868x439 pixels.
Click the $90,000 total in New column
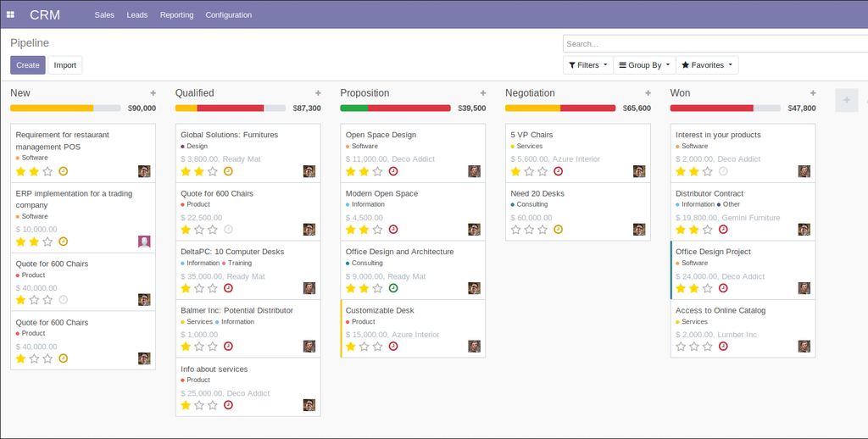[x=142, y=108]
